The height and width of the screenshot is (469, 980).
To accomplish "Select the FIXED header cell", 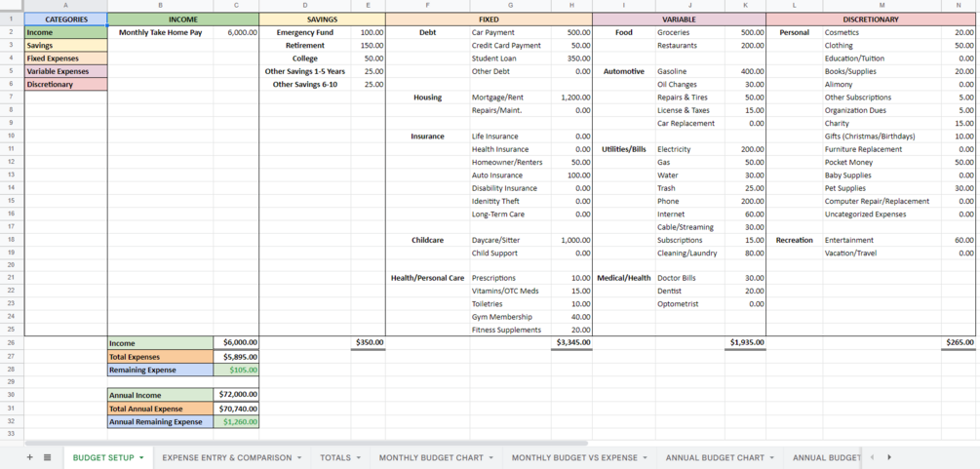I will pyautogui.click(x=489, y=20).
